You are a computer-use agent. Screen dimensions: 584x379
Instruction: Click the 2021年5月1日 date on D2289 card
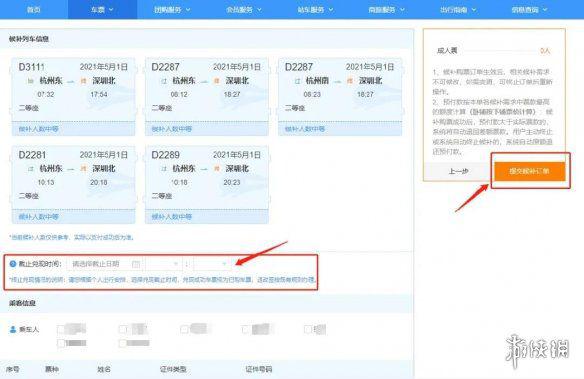(x=237, y=155)
